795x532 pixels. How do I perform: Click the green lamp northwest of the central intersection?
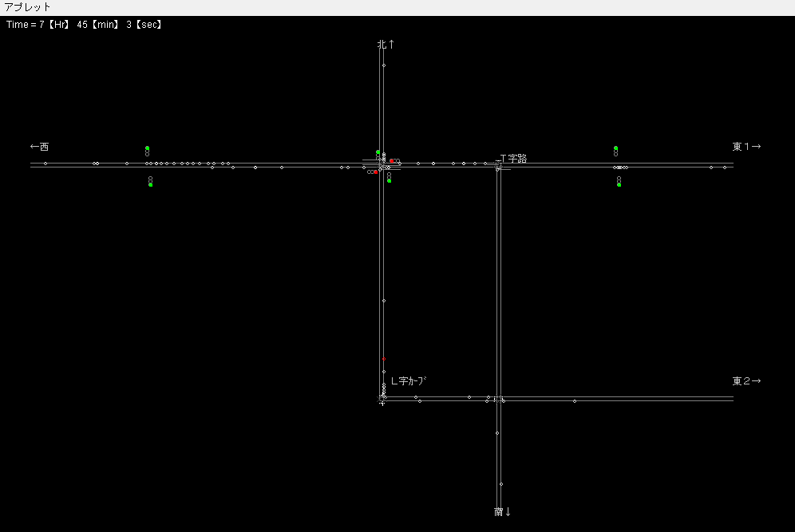click(378, 152)
